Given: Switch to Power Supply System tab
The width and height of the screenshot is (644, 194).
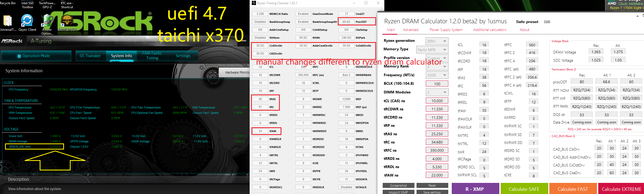Looking at the screenshot, I should (446, 30).
